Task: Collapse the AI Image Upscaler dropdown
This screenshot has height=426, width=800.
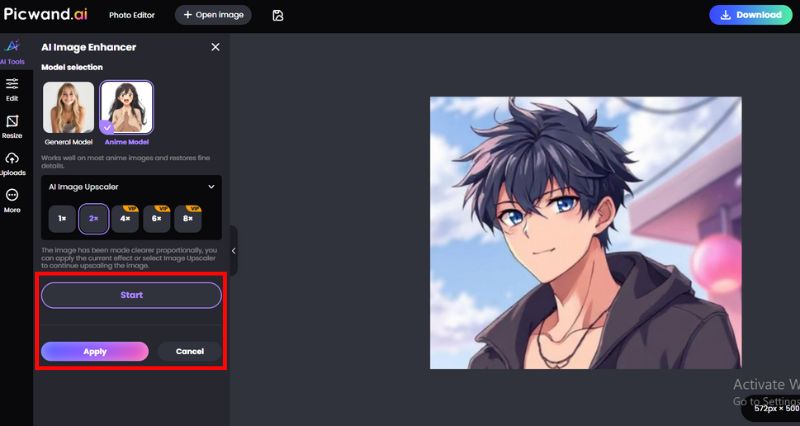Action: (211, 187)
